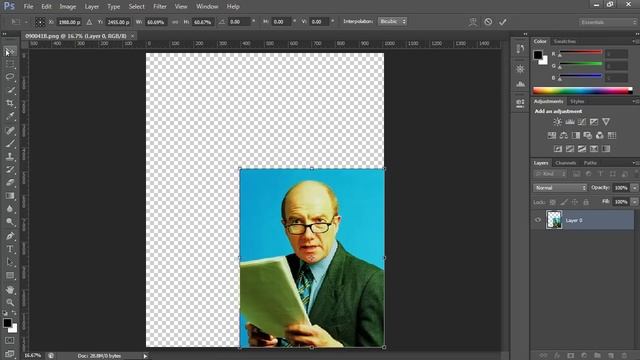Open the History panel icon
Screen dimensions: 640x360
pyautogui.click(x=520, y=49)
